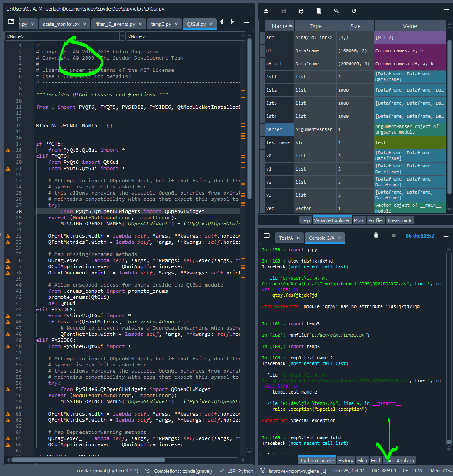This screenshot has width=453, height=476.
Task: Open the Help pane tab
Action: click(x=305, y=220)
